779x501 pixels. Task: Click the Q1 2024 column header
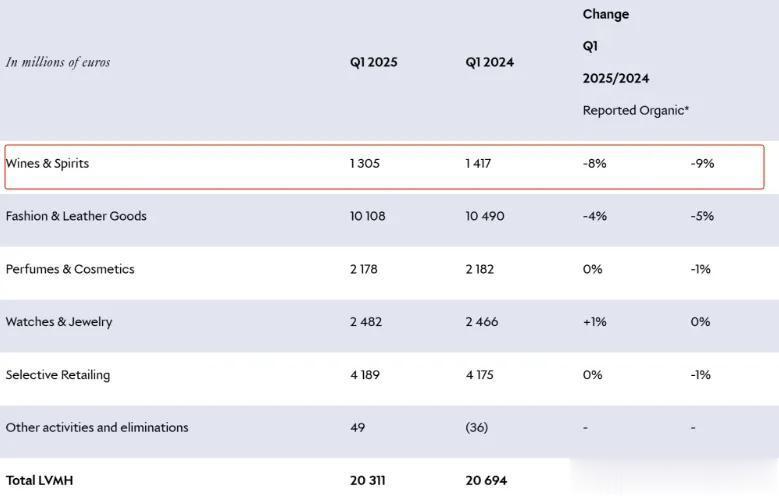489,63
